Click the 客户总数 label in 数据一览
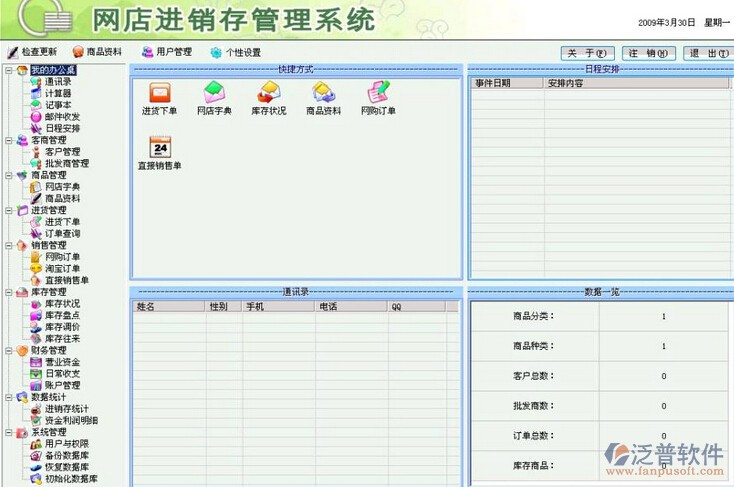Screen dimensions: 734x487 point(534,376)
